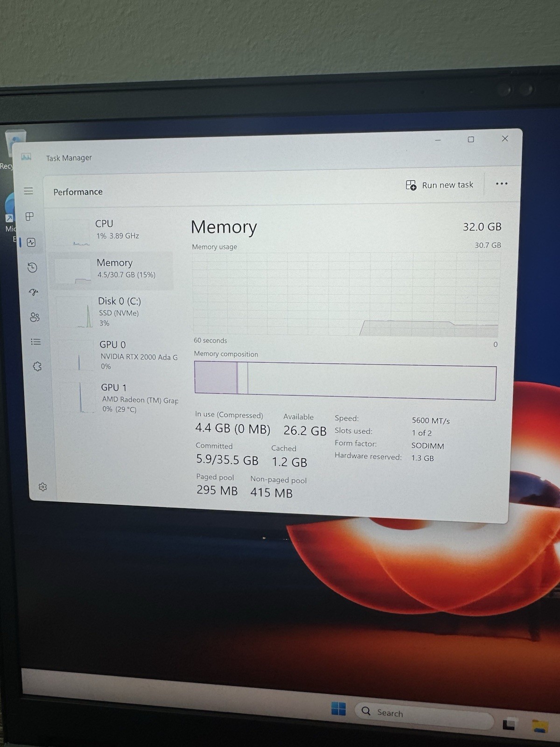Click the "Speed:" label

tap(347, 418)
